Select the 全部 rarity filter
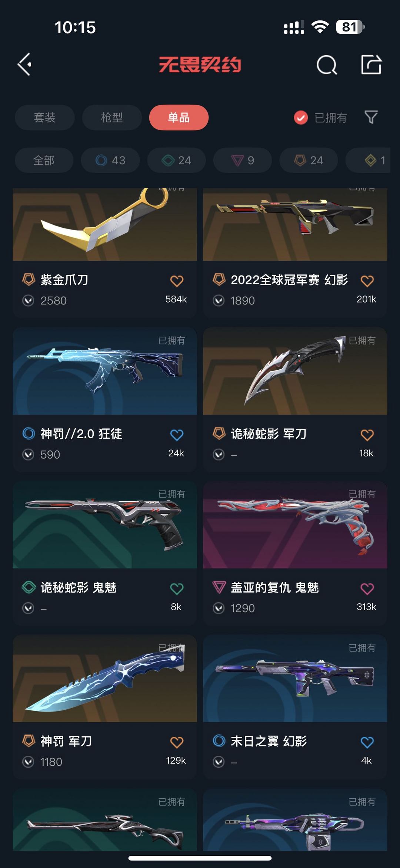This screenshot has height=868, width=400. click(x=44, y=160)
